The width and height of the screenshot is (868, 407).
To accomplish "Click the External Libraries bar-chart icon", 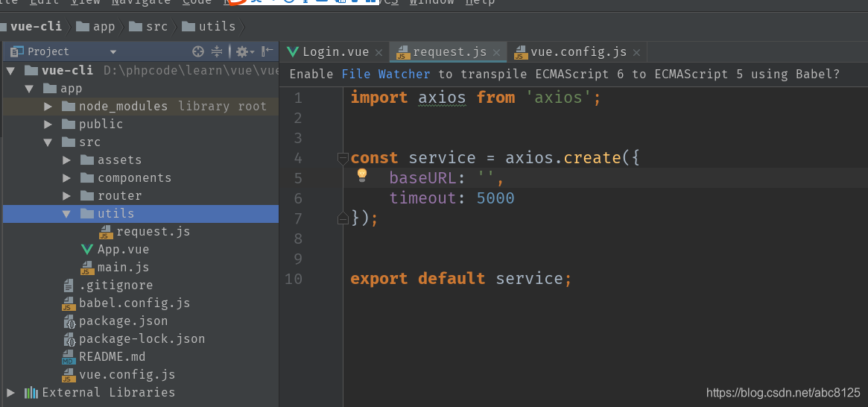I will pyautogui.click(x=31, y=393).
